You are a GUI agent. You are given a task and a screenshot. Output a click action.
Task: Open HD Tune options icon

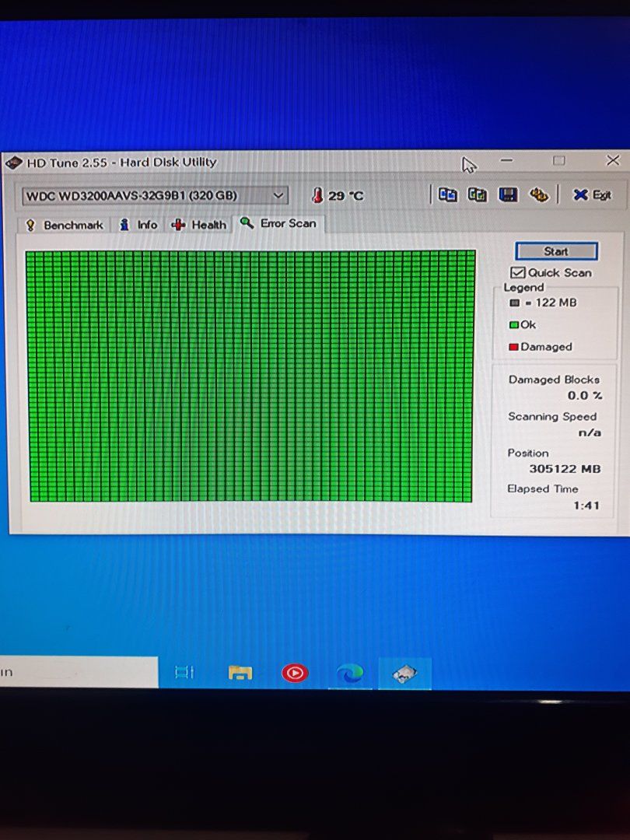(x=538, y=194)
